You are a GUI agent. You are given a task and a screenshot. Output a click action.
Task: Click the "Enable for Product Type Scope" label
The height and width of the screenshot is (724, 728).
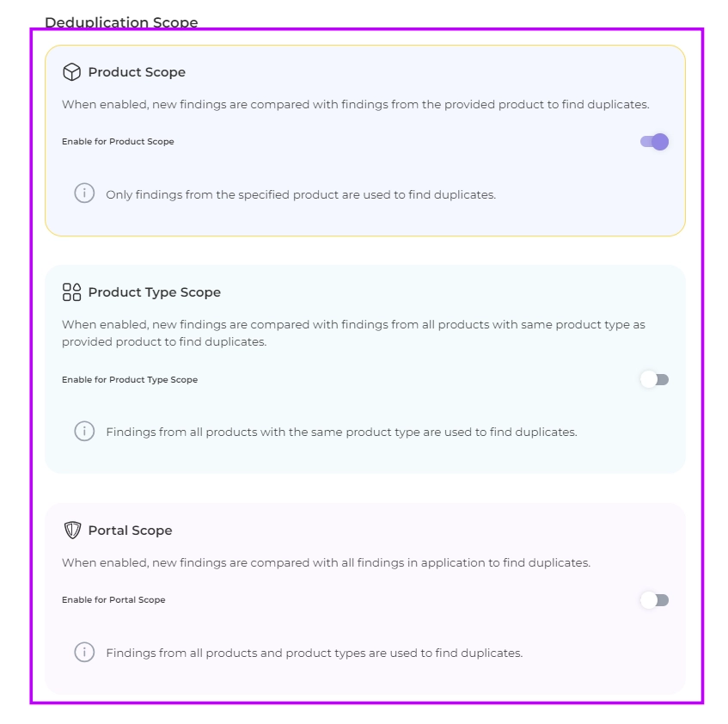[x=130, y=380]
